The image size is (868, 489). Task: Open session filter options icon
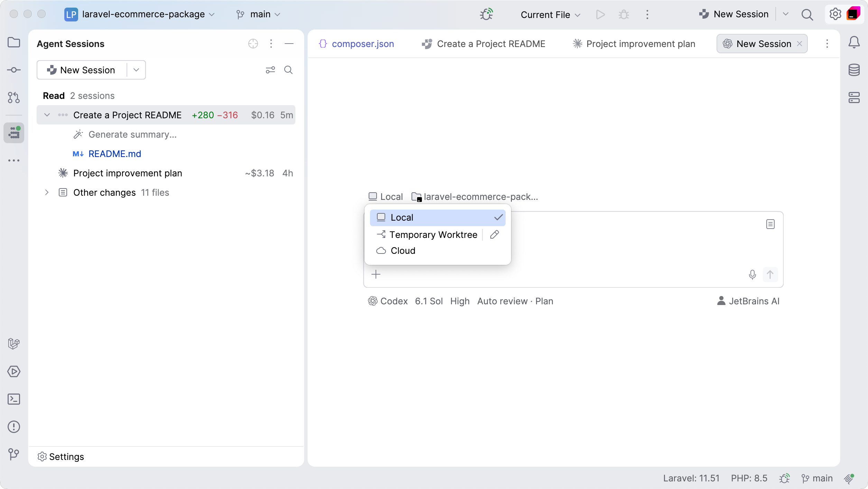point(270,70)
